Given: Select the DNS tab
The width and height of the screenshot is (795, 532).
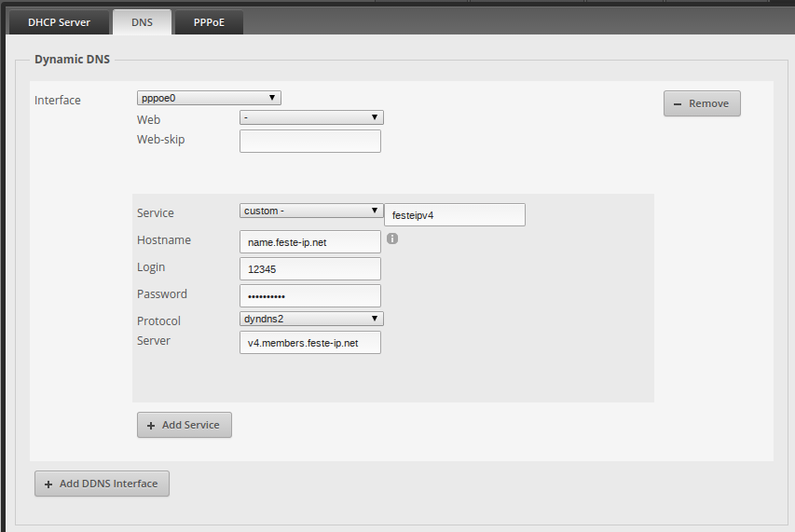Looking at the screenshot, I should (x=142, y=22).
